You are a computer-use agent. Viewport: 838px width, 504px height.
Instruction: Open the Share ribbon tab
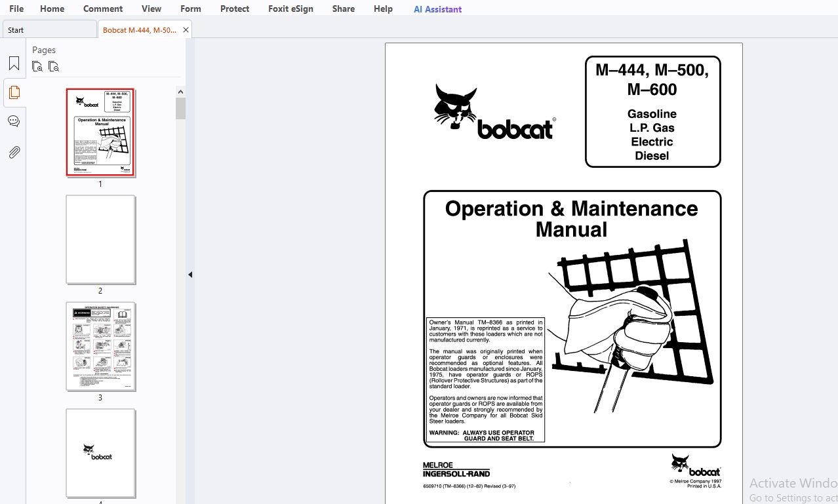click(344, 9)
